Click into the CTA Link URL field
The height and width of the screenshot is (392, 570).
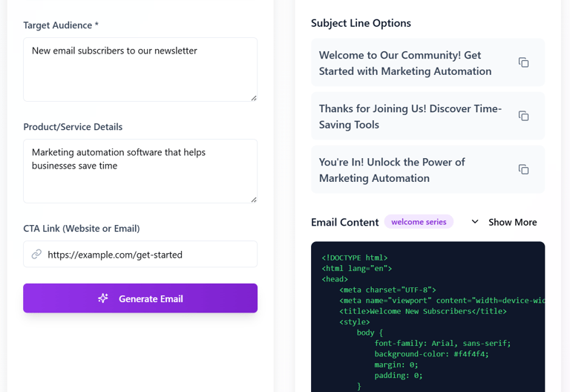(148, 255)
